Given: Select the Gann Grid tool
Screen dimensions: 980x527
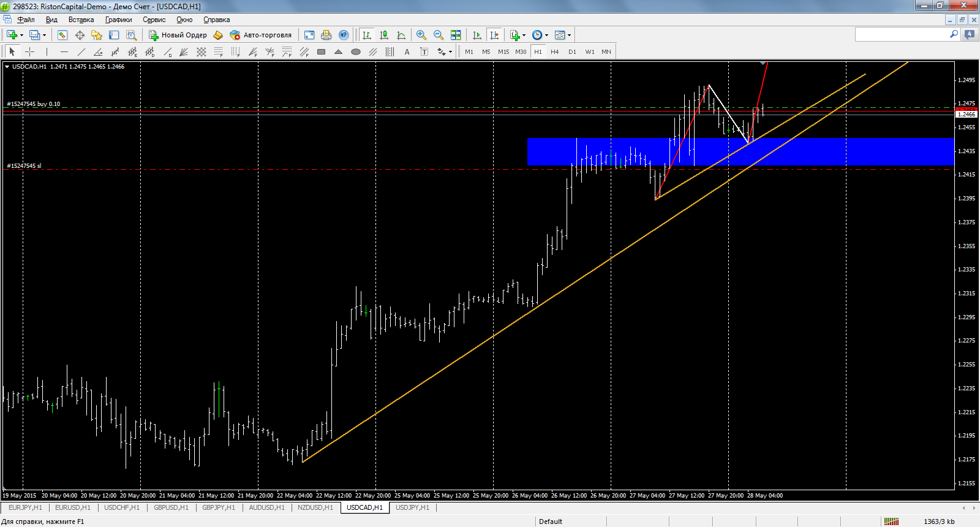Looking at the screenshot, I should [x=201, y=52].
